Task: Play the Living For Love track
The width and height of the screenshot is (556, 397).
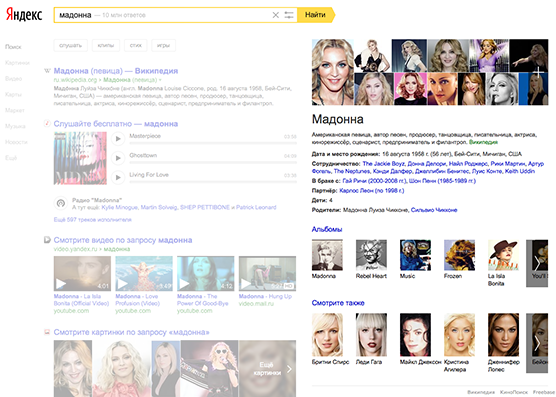Action: (118, 178)
